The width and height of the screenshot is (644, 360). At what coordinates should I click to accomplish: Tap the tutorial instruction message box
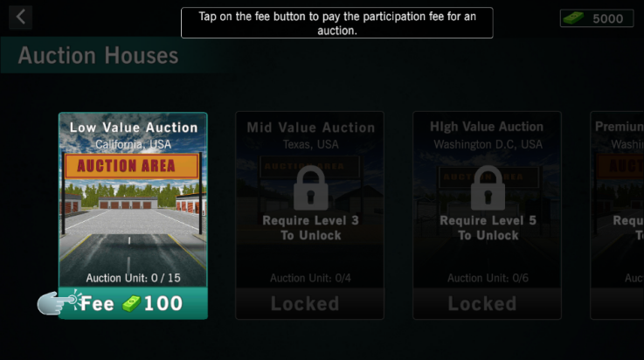coord(336,23)
